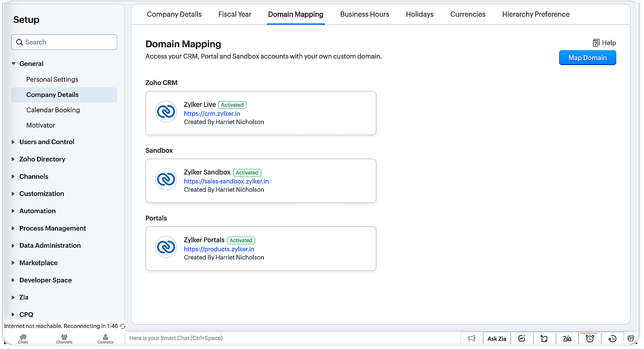Open the Business Hours tab

click(365, 15)
